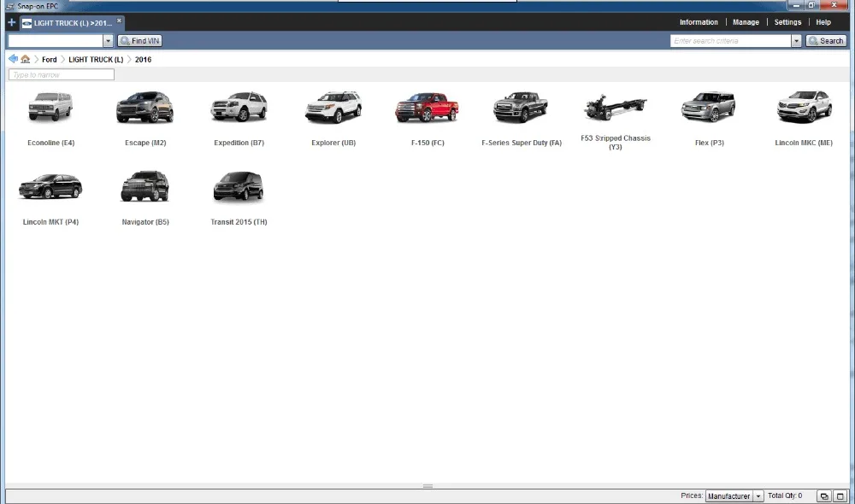Select the Flex (P3) vehicle image
Viewport: 855px width, 504px height.
tap(708, 107)
